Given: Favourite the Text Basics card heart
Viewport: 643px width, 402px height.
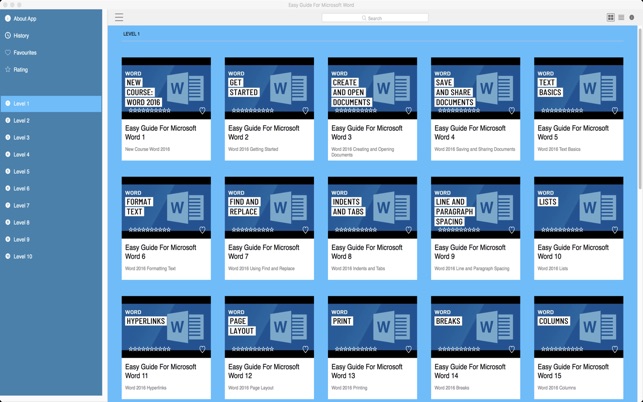Looking at the screenshot, I should coord(615,110).
